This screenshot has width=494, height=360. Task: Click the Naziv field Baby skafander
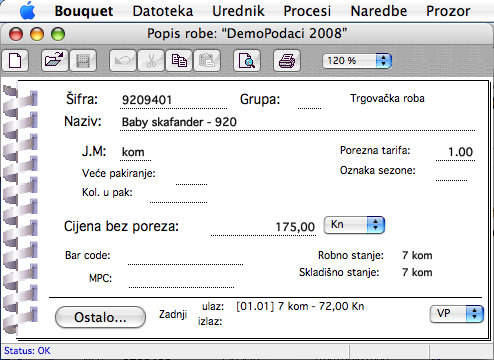tap(297, 122)
